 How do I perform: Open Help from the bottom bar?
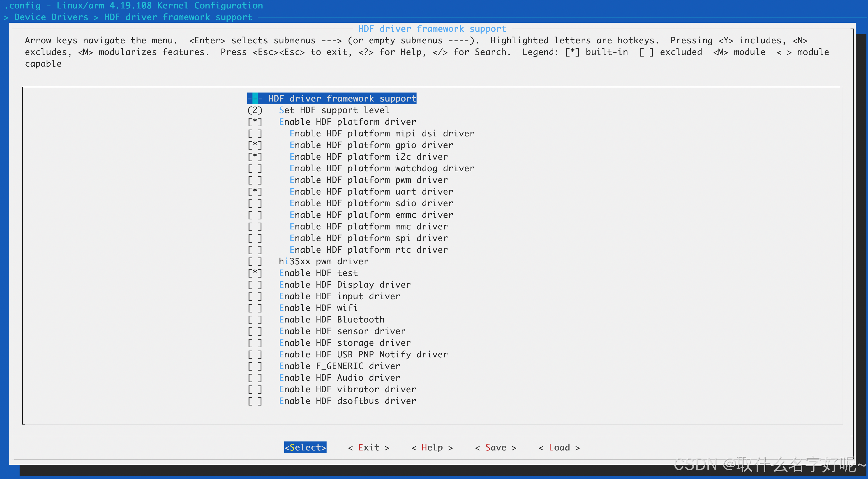click(432, 447)
